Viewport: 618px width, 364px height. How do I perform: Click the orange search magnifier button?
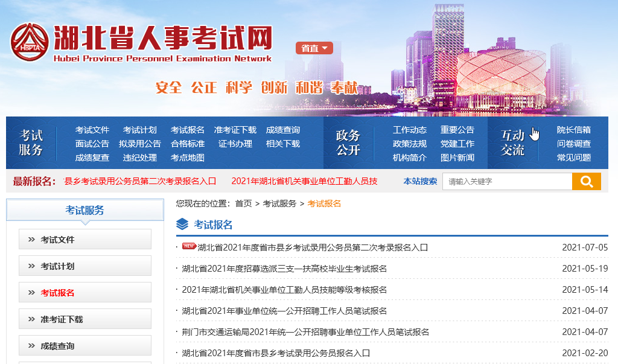[586, 182]
